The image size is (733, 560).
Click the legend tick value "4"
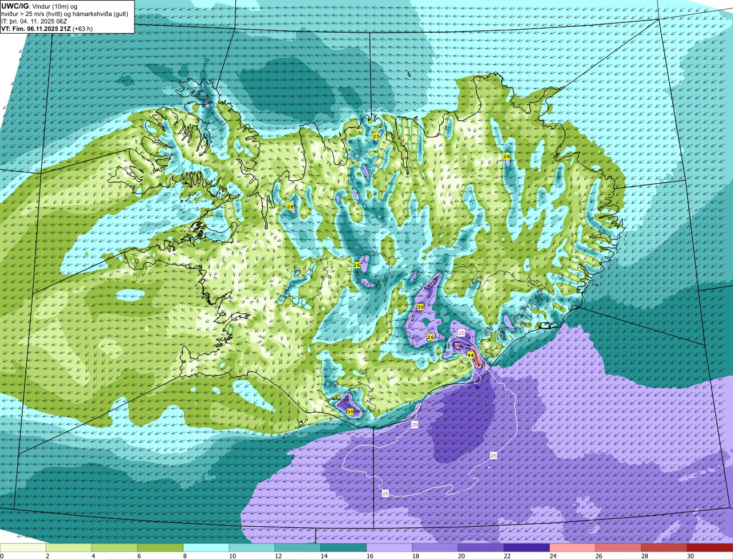[93, 556]
